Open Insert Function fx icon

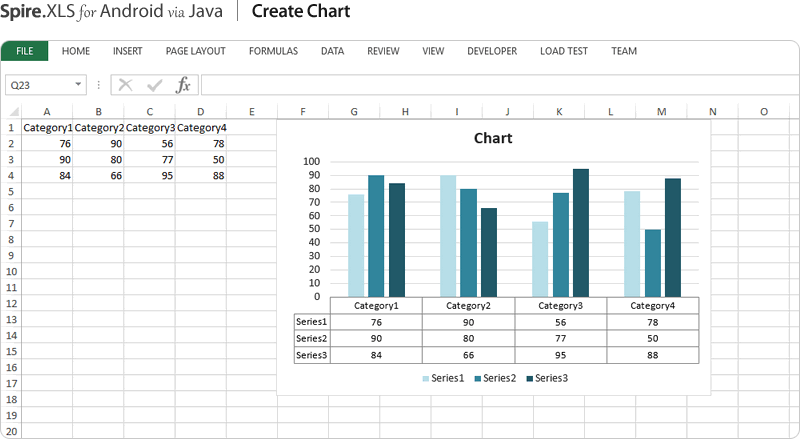[183, 85]
